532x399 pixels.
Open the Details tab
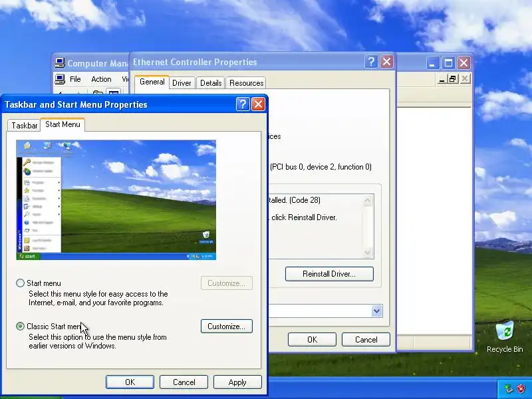click(211, 83)
